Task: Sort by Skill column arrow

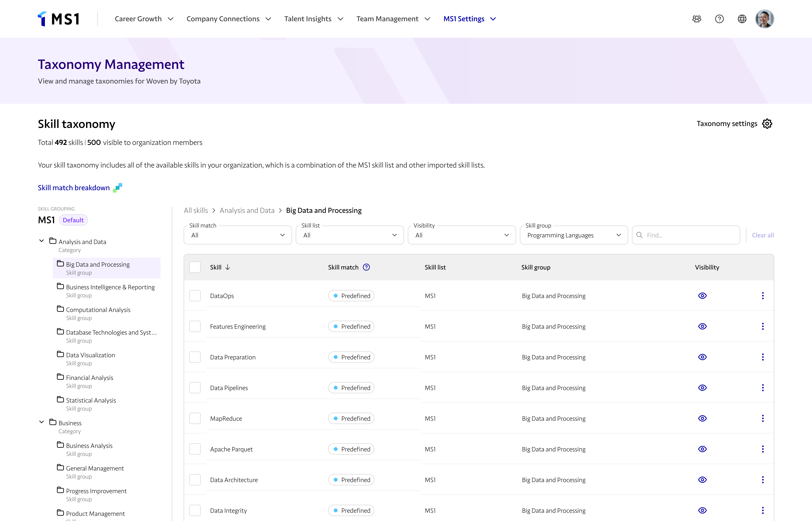Action: 228,267
